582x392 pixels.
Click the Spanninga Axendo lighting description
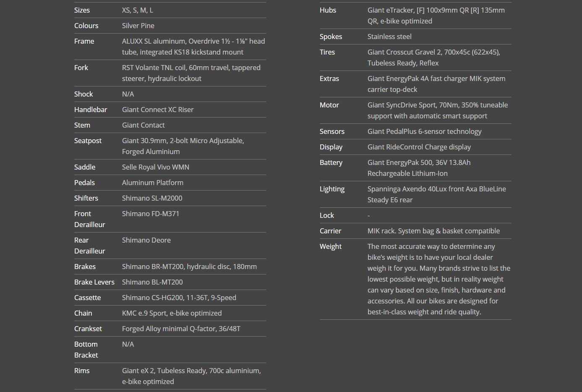[436, 194]
